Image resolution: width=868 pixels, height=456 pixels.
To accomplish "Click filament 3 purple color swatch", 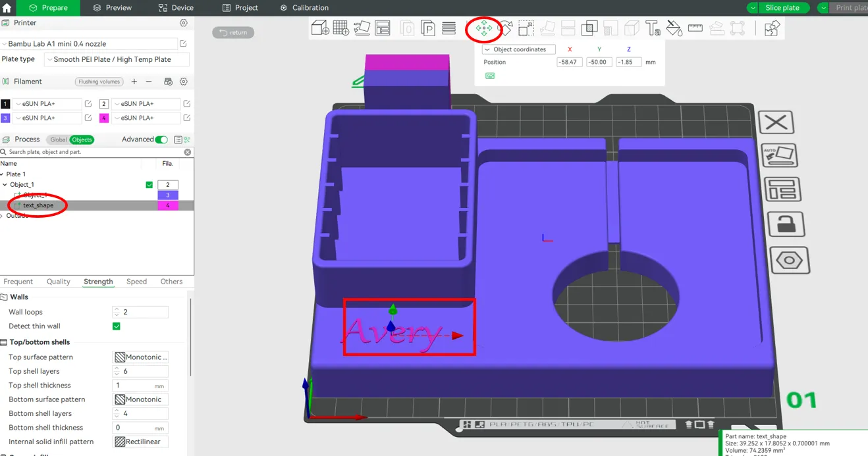I will tap(5, 118).
